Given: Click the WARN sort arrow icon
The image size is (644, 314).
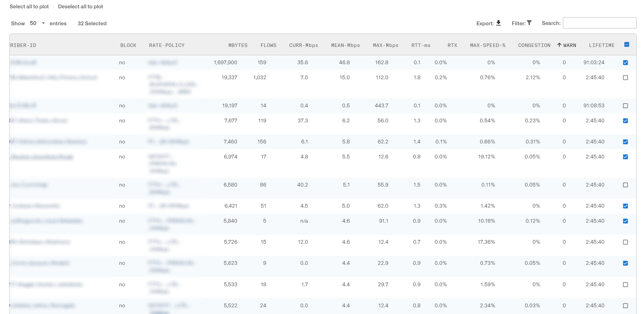Looking at the screenshot, I should coord(559,45).
